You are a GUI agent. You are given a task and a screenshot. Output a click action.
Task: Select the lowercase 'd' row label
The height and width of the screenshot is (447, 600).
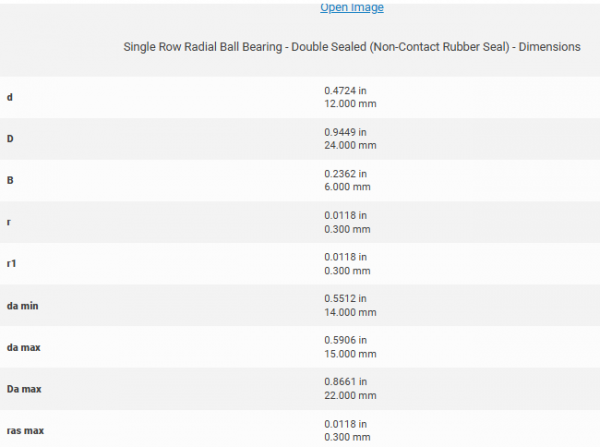pos(10,97)
